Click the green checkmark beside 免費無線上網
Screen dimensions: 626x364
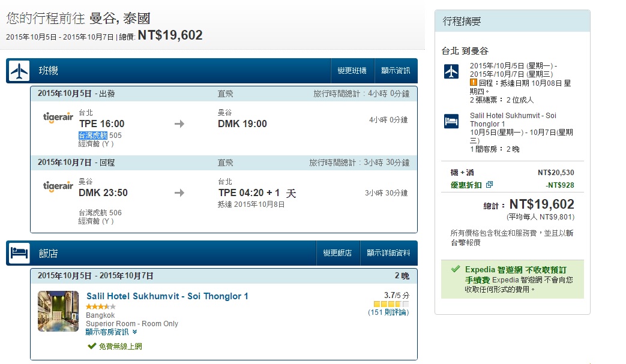tap(92, 346)
